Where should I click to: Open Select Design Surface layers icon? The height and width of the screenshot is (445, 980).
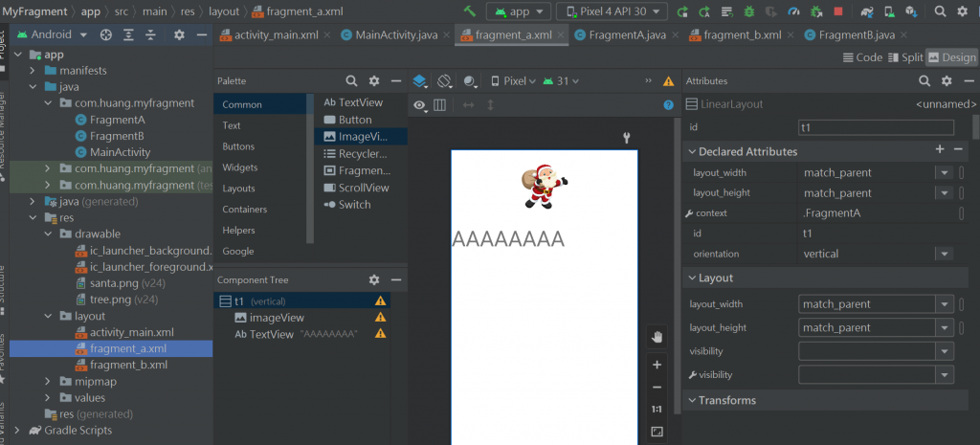click(x=420, y=81)
